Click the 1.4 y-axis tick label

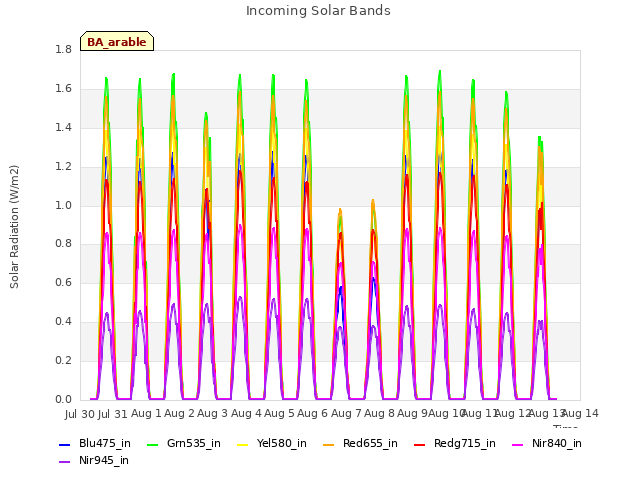tap(63, 127)
